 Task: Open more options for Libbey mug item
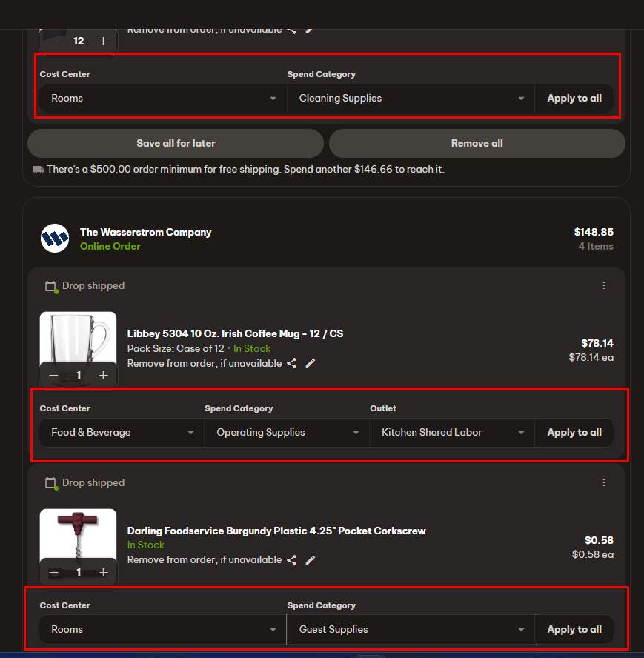(x=604, y=285)
